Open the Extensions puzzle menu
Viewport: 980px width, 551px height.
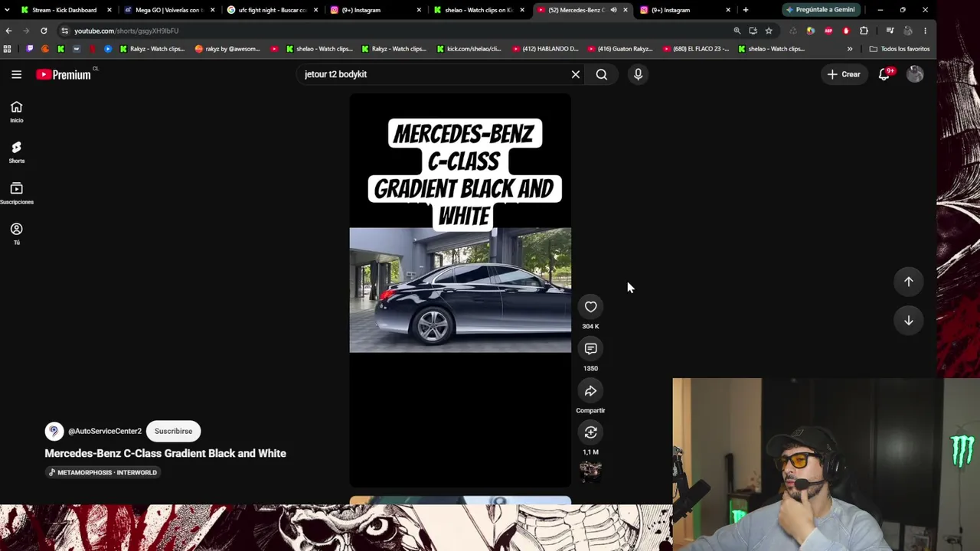click(x=864, y=31)
